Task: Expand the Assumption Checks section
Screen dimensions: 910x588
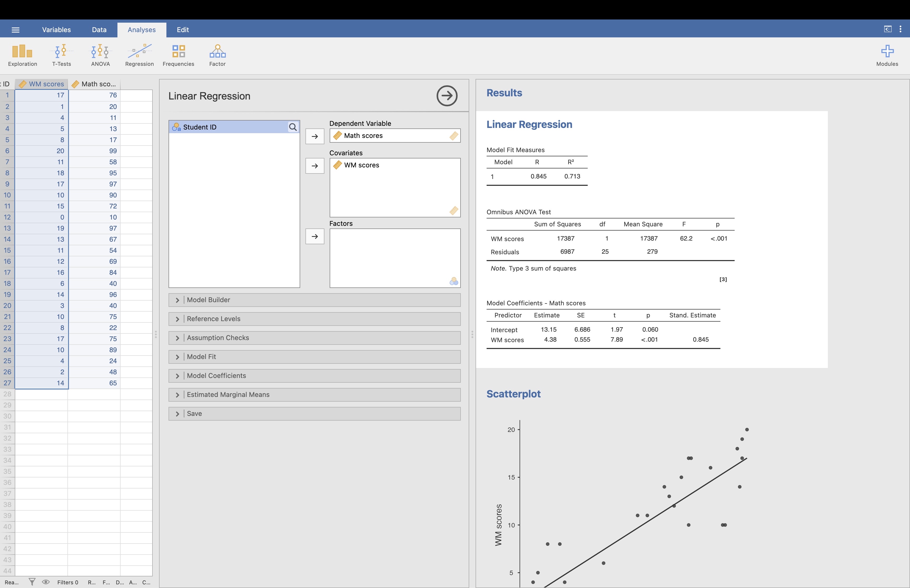Action: pyautogui.click(x=314, y=338)
